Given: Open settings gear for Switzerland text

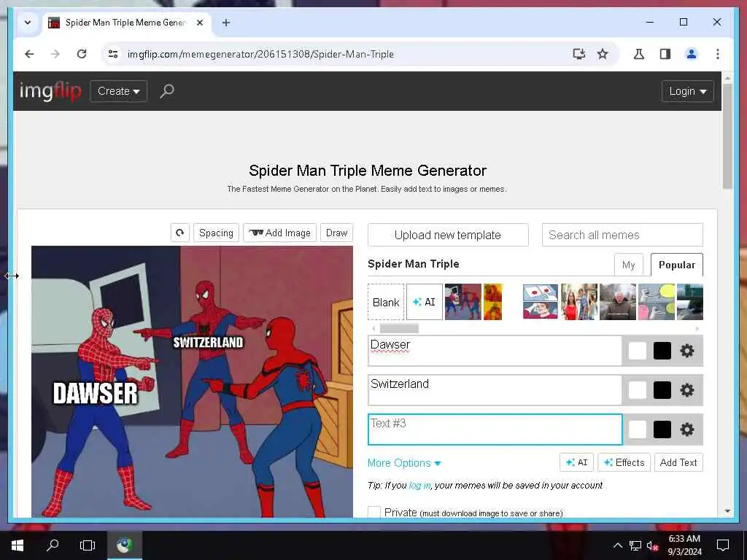Looking at the screenshot, I should (x=686, y=391).
